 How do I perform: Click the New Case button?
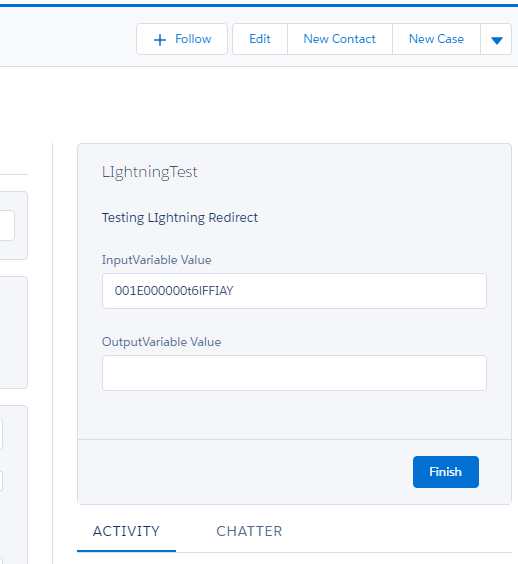pyautogui.click(x=436, y=39)
